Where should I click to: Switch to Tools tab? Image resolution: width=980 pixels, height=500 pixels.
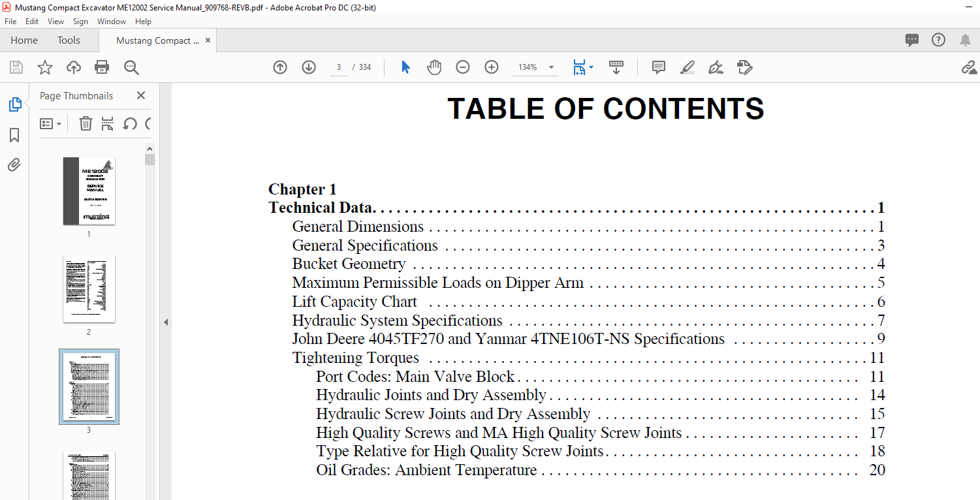click(x=69, y=40)
